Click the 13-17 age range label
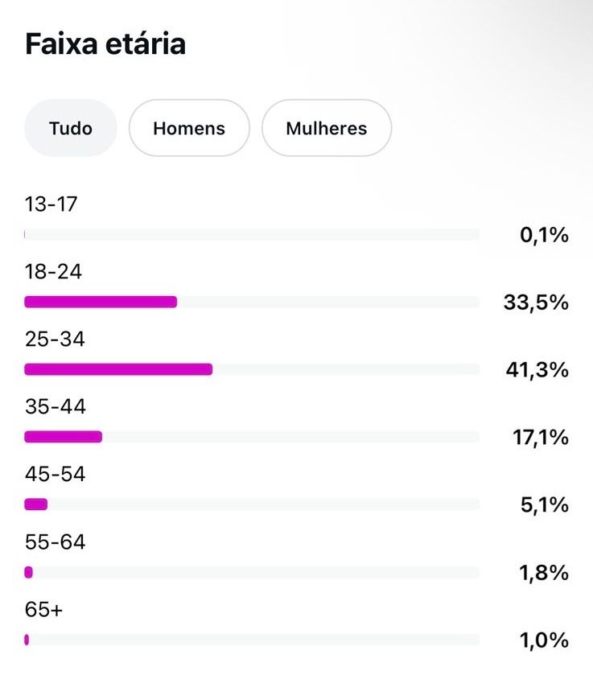The width and height of the screenshot is (593, 700). 51,204
